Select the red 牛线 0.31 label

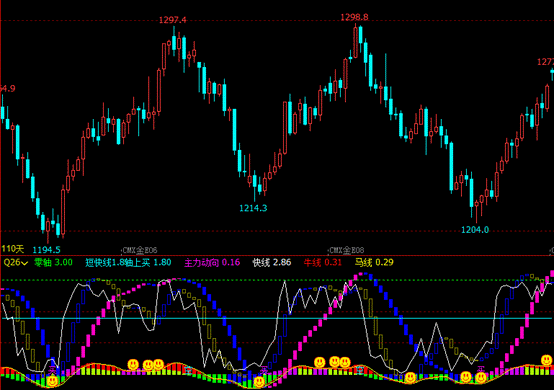coord(323,262)
